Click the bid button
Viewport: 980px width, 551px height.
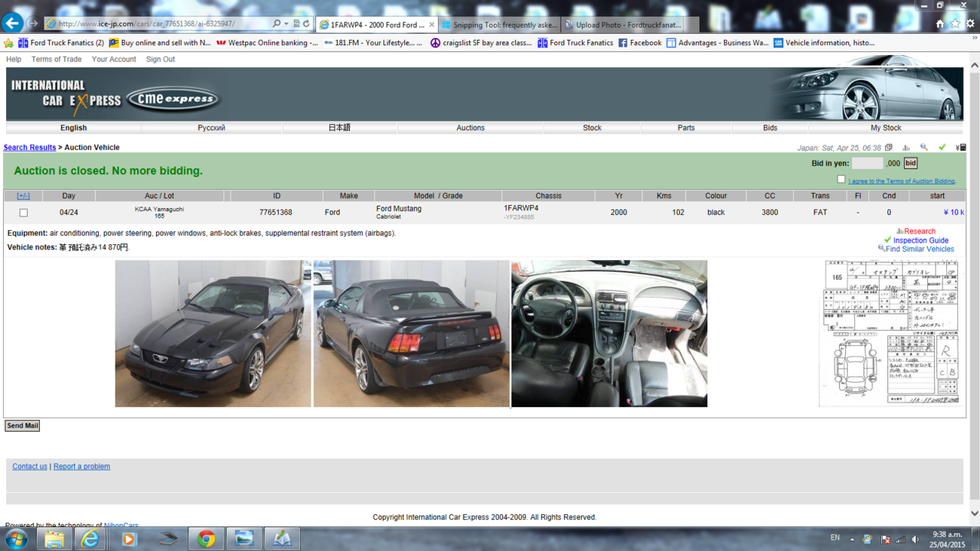pos(910,163)
